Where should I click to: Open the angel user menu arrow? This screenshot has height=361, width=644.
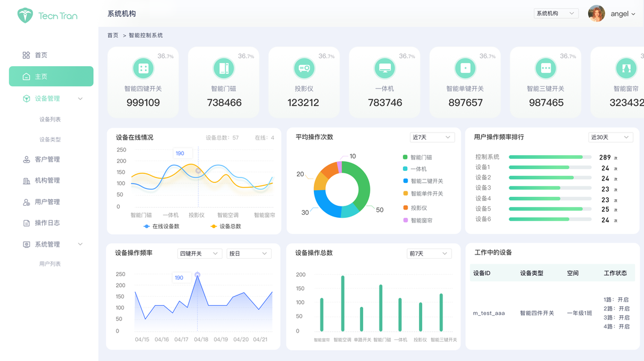point(633,14)
